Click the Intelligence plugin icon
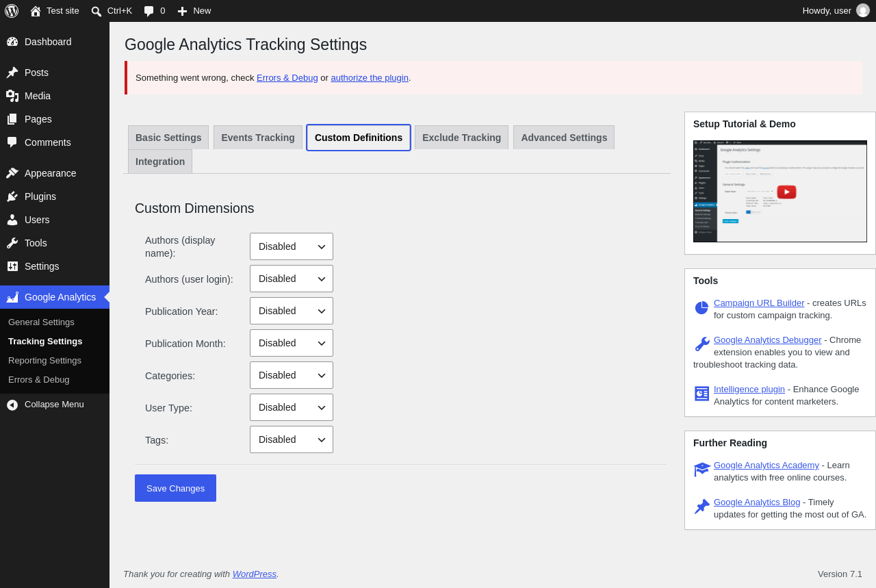Image resolution: width=876 pixels, height=588 pixels. (x=701, y=394)
